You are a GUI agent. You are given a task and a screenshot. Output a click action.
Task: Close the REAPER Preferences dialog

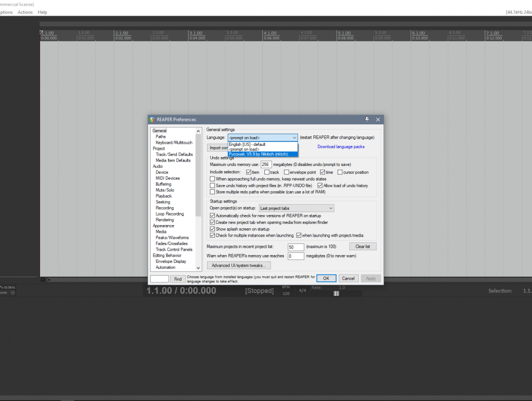pyautogui.click(x=378, y=120)
